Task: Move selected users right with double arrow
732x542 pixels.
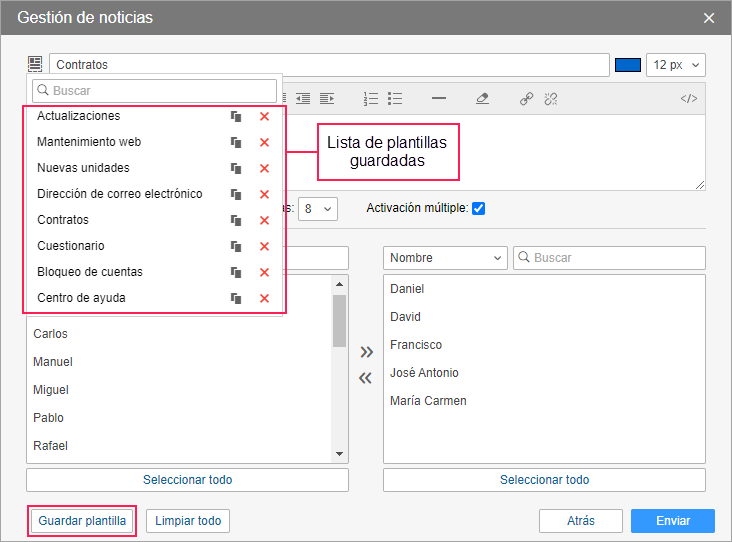Action: click(366, 351)
